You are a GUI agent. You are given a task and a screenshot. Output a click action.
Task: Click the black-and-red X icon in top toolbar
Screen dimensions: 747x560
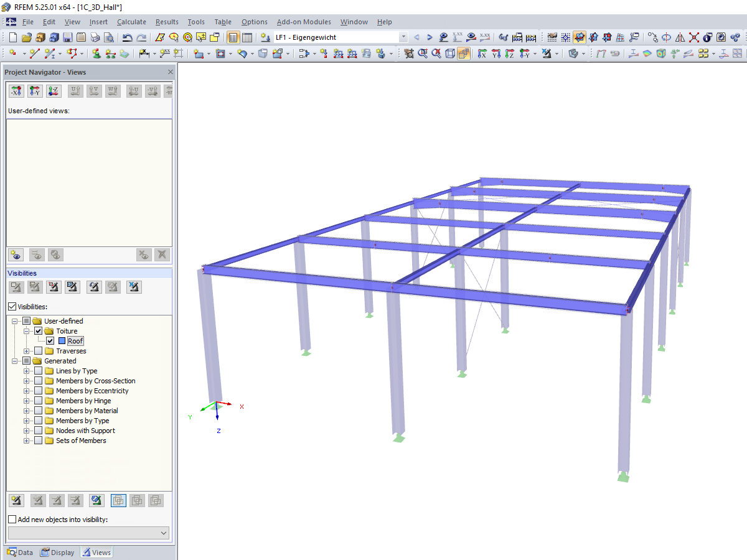coord(693,37)
